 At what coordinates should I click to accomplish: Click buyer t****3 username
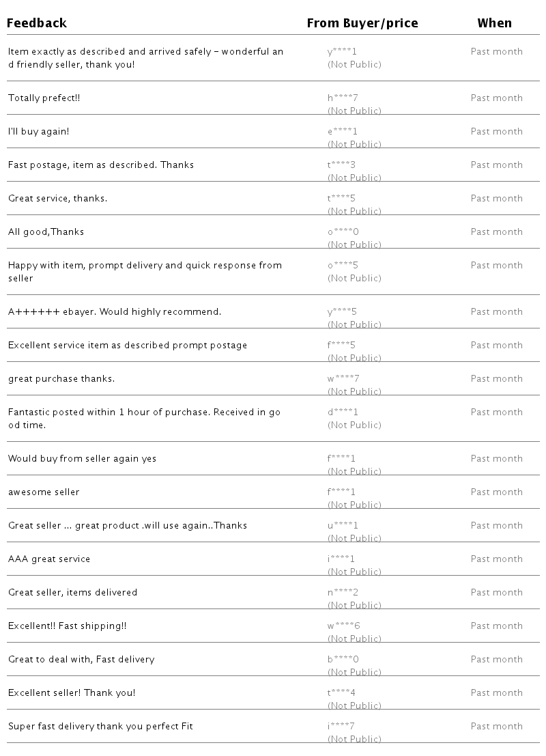(341, 165)
